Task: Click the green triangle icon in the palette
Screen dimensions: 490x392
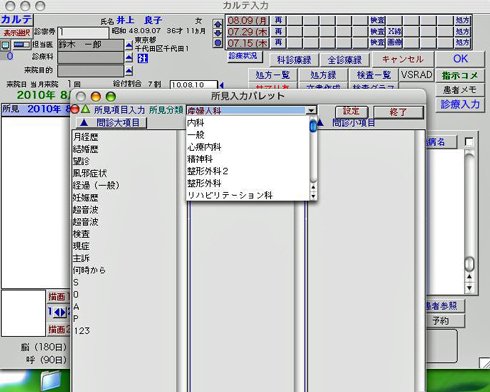Action: coord(86,109)
